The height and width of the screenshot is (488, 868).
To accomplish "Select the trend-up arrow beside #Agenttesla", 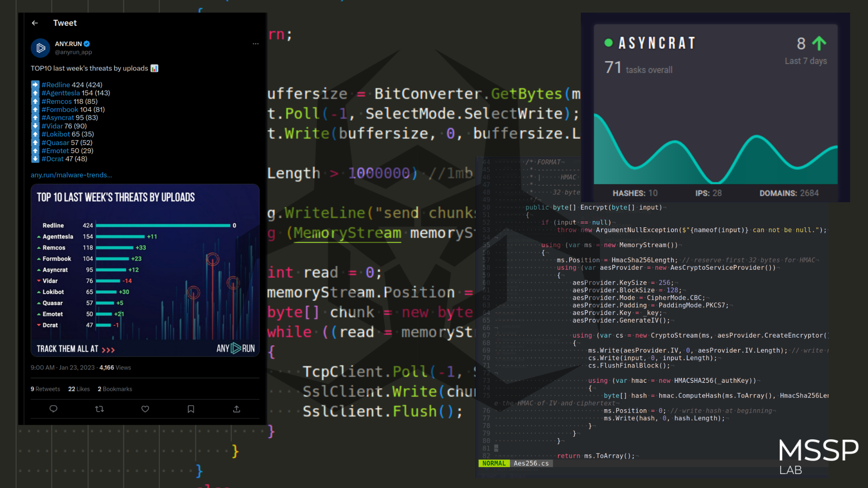I will (x=35, y=93).
